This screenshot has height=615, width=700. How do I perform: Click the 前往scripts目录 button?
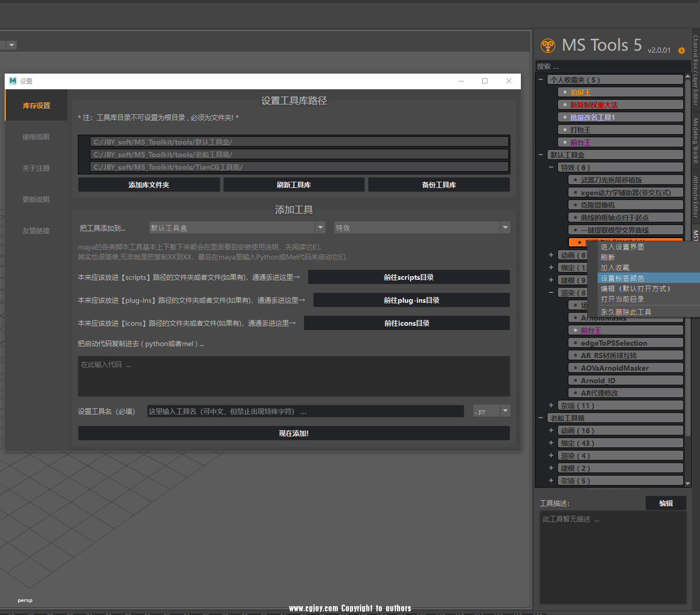(409, 277)
